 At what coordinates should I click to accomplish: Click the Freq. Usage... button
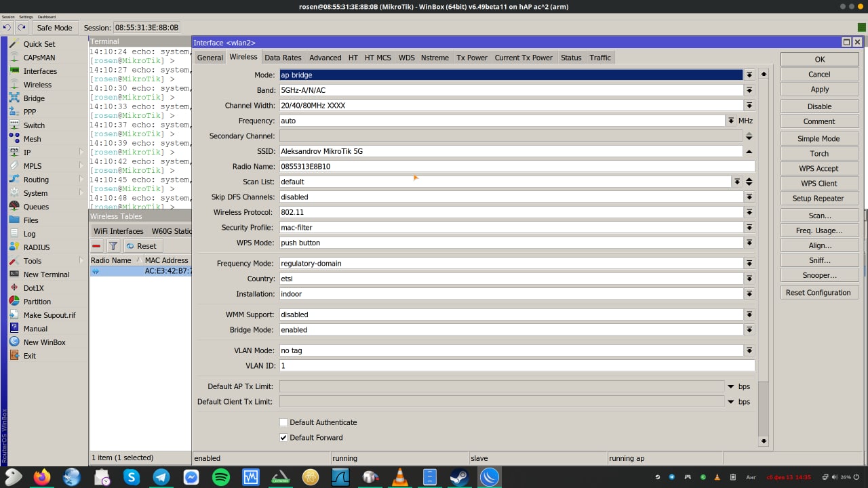[820, 230]
